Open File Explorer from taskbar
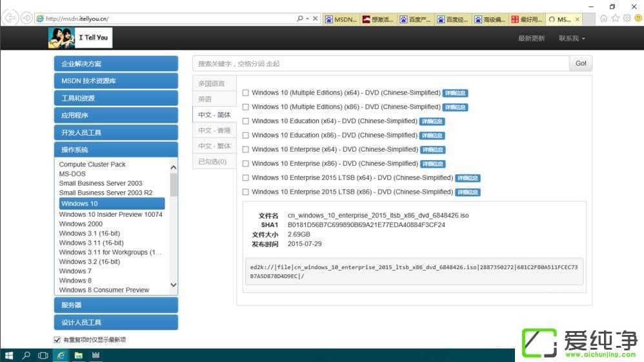Viewport: 644px width, 362px height. pos(78,355)
